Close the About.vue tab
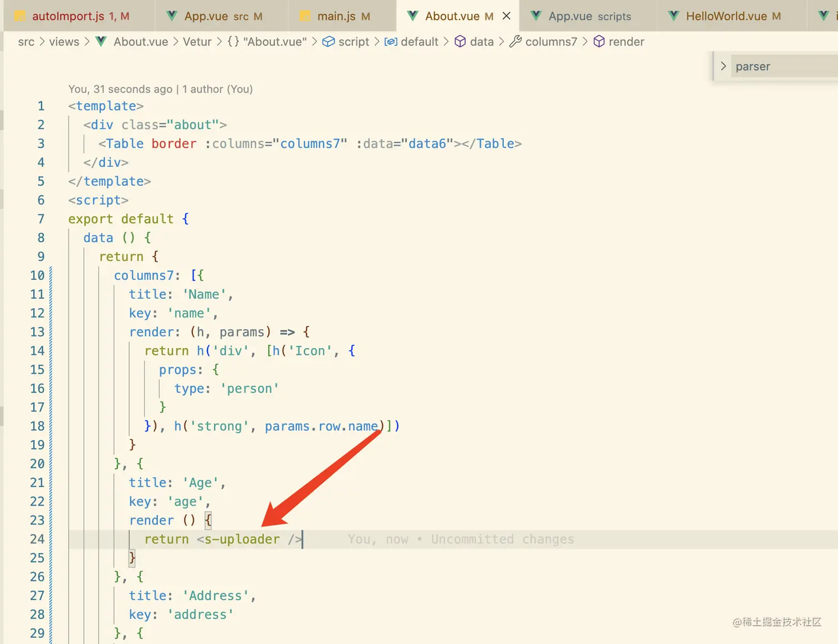This screenshot has height=644, width=838. pyautogui.click(x=506, y=16)
